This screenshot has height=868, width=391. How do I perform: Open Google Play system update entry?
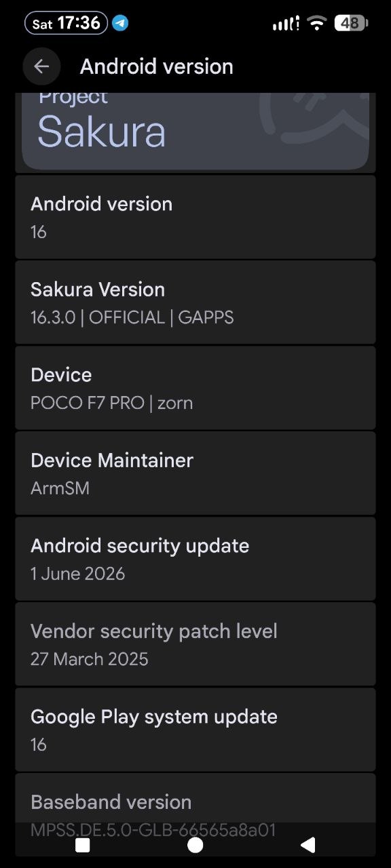click(x=195, y=730)
